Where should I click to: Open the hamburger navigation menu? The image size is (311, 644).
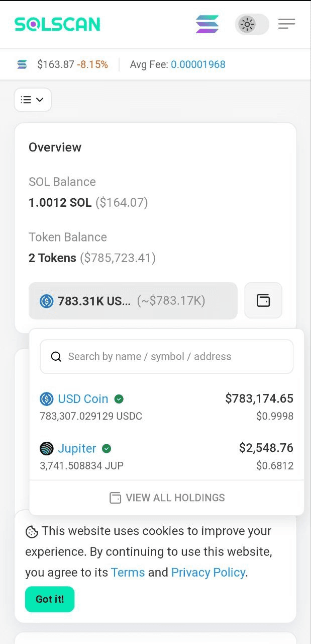point(286,24)
